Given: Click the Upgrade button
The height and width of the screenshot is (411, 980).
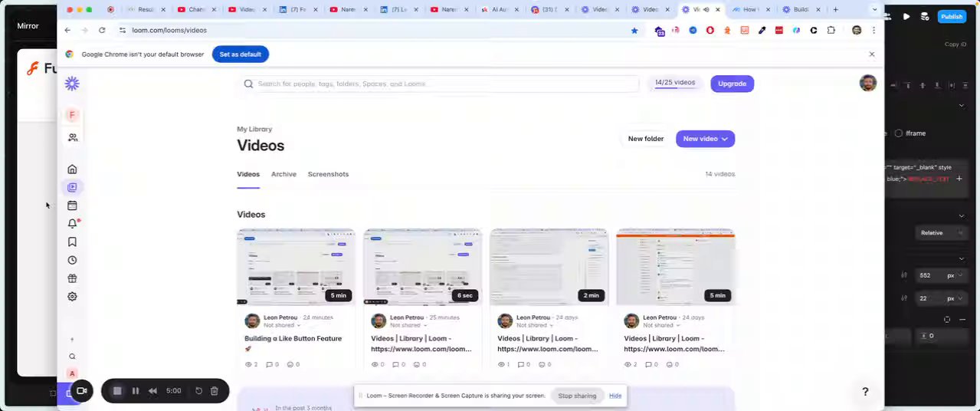Looking at the screenshot, I should [732, 84].
